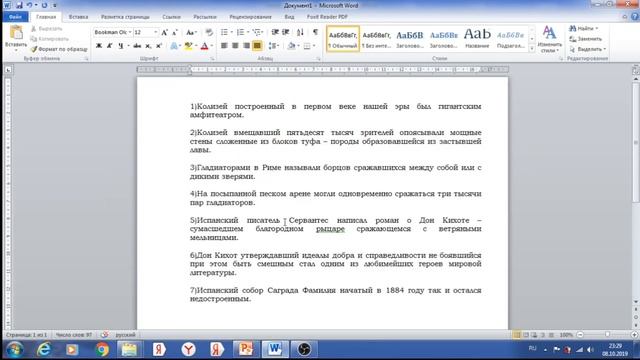Open the font name dropdown
The height and width of the screenshot is (360, 640).
tap(130, 32)
